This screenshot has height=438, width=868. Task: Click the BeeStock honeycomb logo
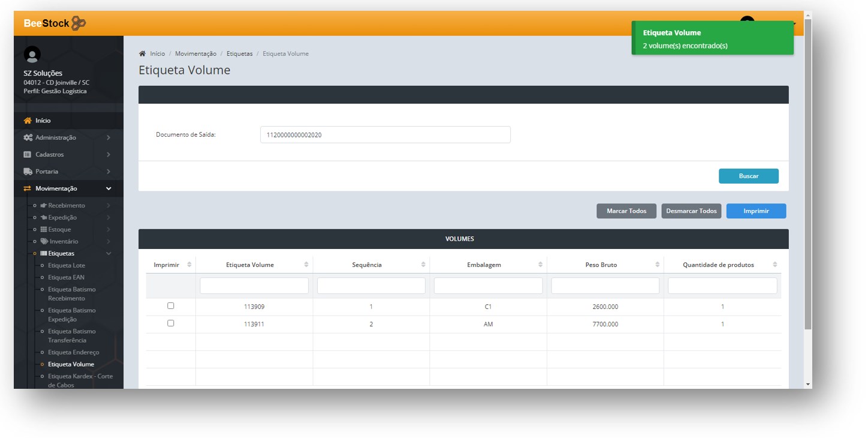click(x=79, y=23)
